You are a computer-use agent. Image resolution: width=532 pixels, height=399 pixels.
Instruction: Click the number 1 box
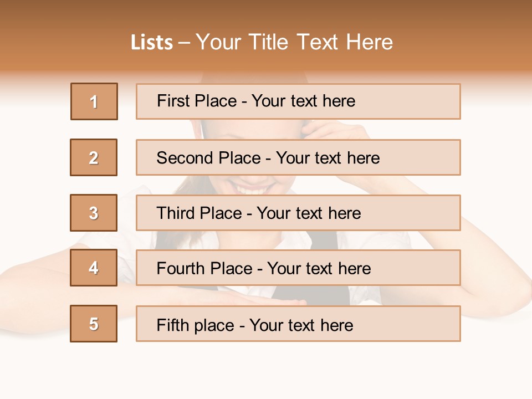coord(94,101)
